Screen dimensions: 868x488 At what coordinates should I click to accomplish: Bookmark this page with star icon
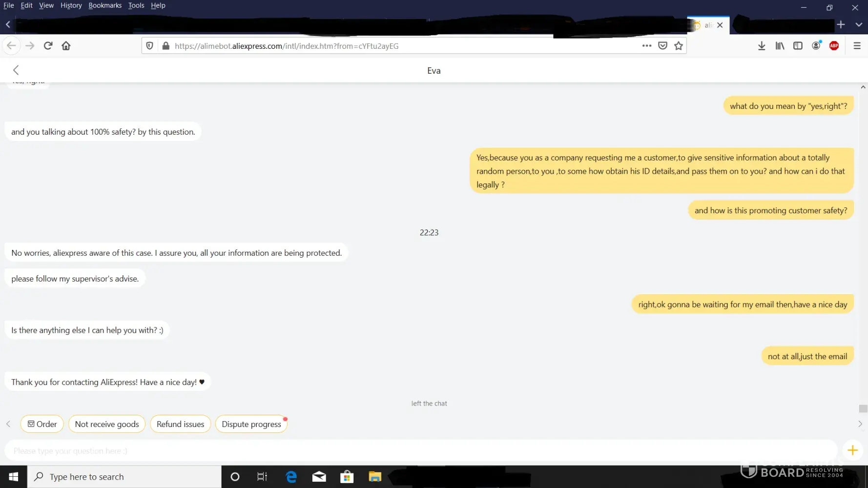tap(679, 46)
